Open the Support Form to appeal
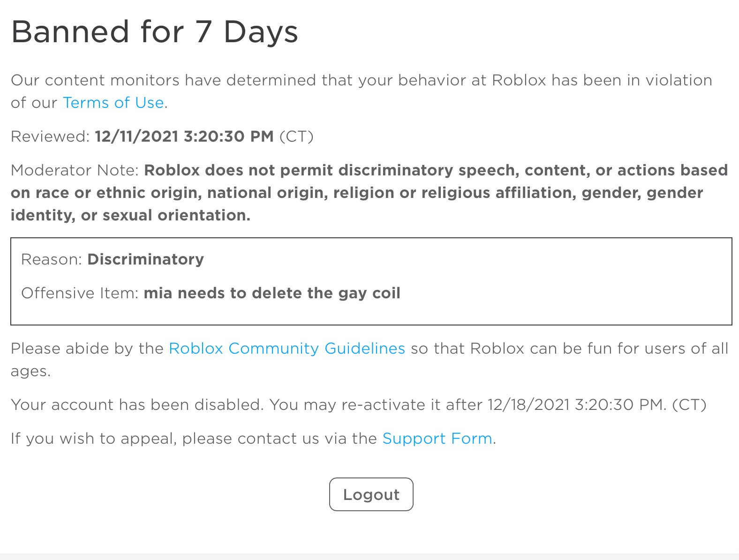739x560 pixels. click(x=437, y=439)
